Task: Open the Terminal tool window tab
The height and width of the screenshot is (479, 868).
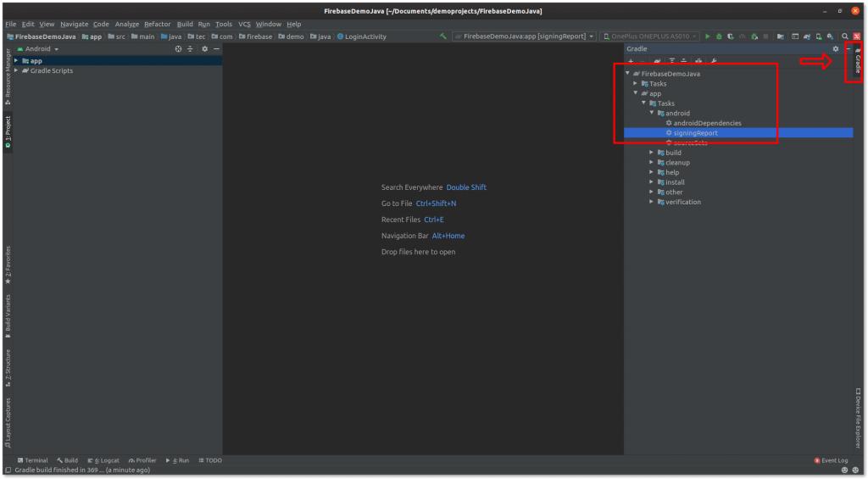Action: tap(33, 460)
